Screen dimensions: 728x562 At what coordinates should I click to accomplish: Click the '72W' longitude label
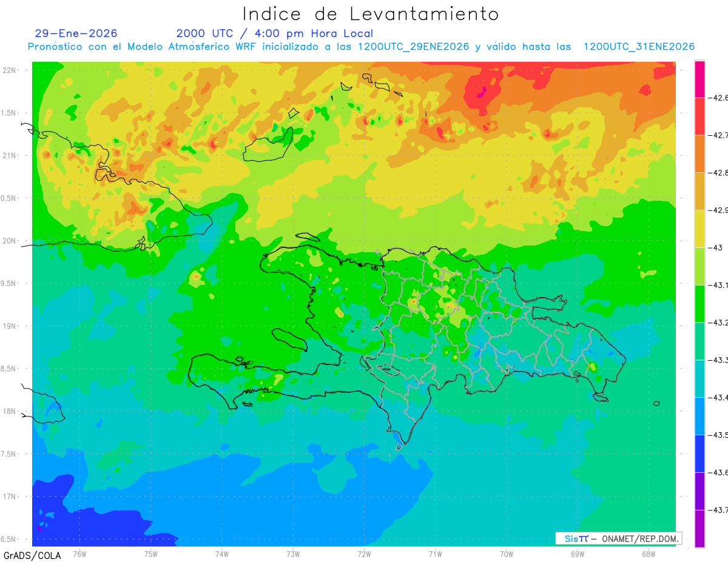364,554
